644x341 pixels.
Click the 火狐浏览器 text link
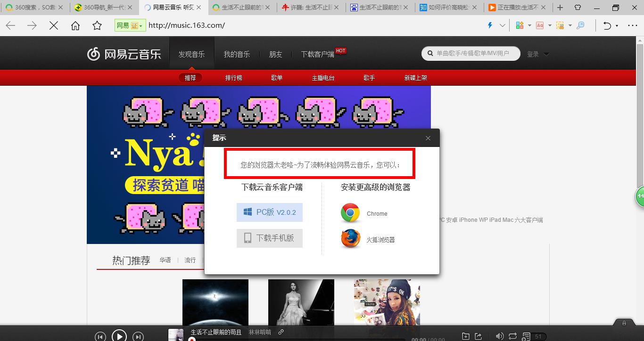pos(381,240)
